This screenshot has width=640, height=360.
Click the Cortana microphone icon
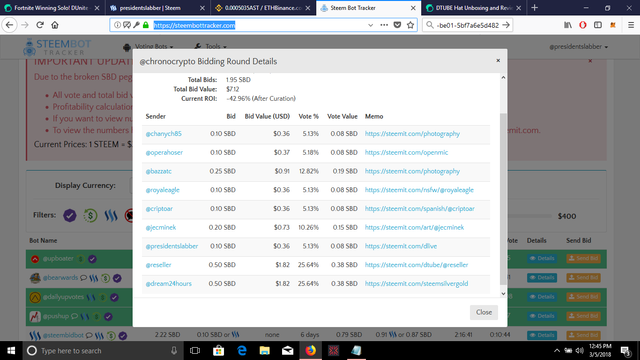click(x=174, y=351)
